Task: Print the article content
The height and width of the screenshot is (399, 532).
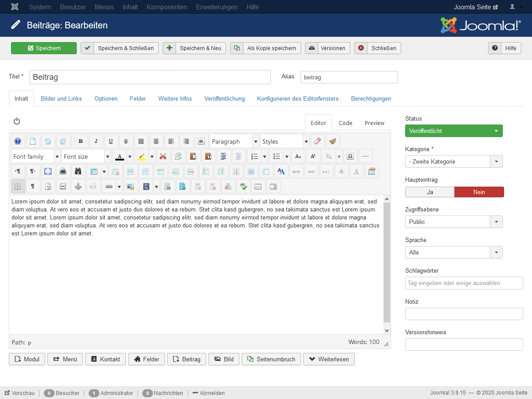Action: coord(63,171)
